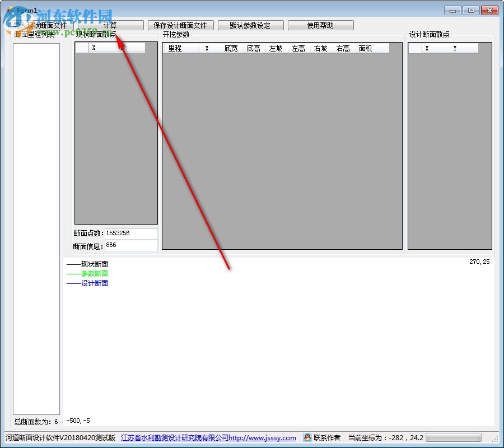Open the jsssy.com company link
This screenshot has width=504, height=448.
[x=208, y=438]
